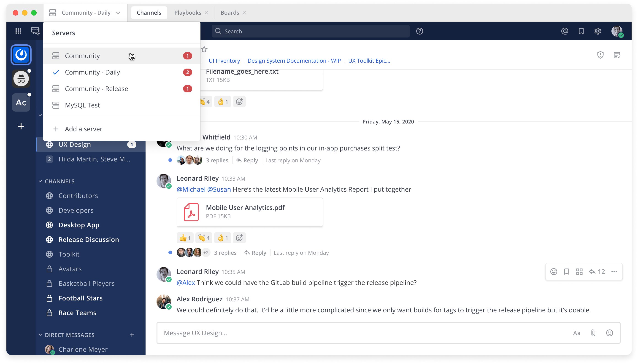Toggle checkmark on Community - Daily server
Viewport: 638px width, 364px height.
pos(55,72)
